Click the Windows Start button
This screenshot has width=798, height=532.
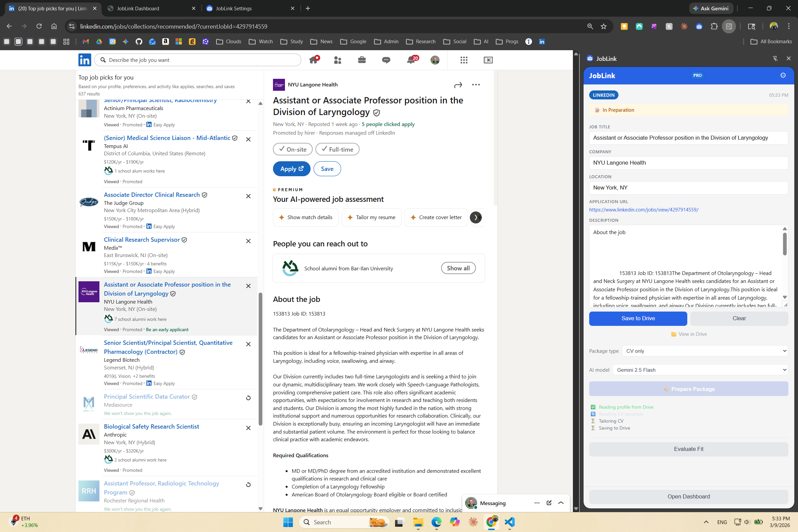288,522
